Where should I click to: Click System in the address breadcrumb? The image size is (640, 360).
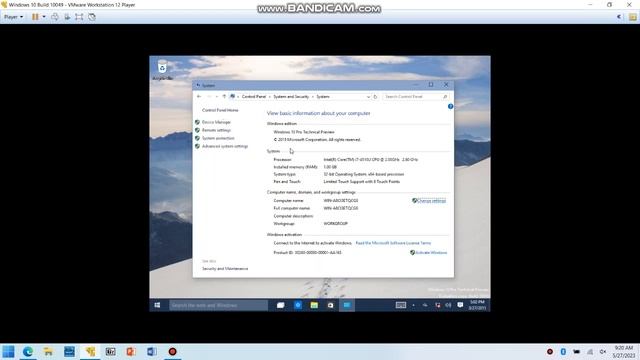pos(323,97)
